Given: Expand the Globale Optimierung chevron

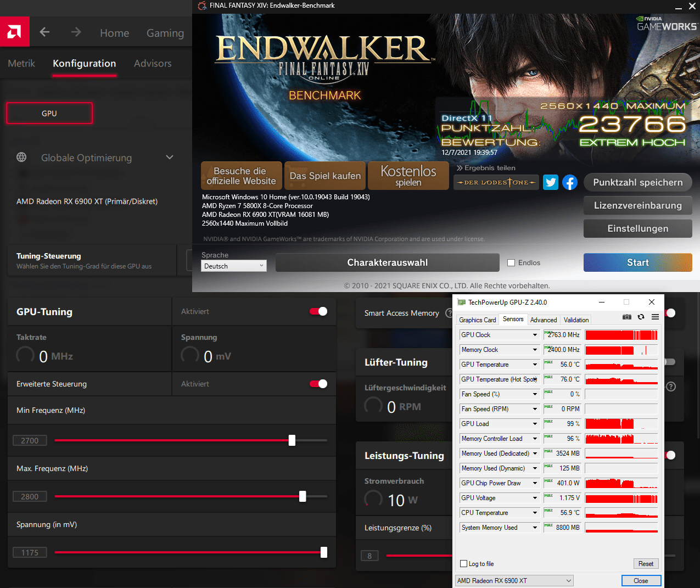Looking at the screenshot, I should [x=170, y=158].
